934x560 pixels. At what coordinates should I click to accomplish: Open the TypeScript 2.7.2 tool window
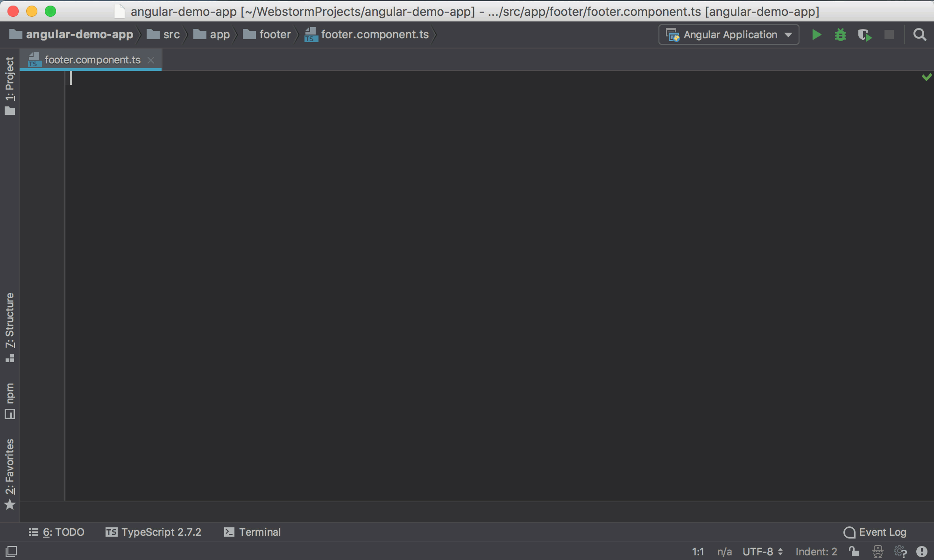click(x=154, y=532)
